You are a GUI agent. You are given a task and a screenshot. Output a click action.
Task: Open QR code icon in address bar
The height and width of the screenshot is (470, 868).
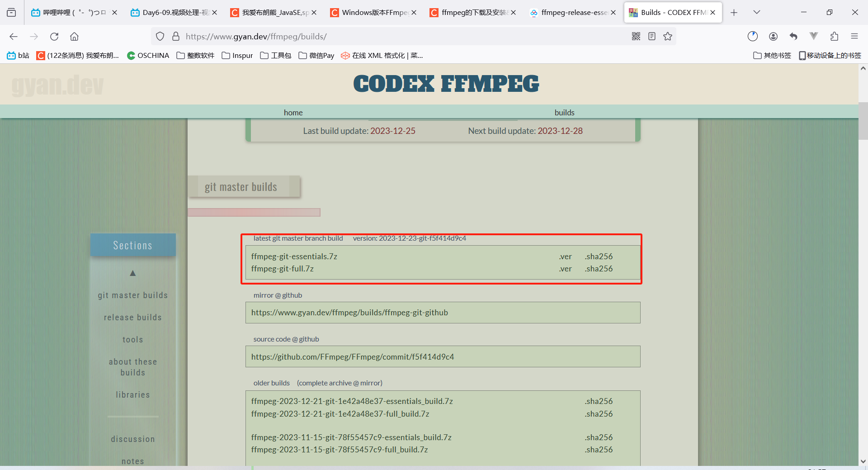[636, 37]
